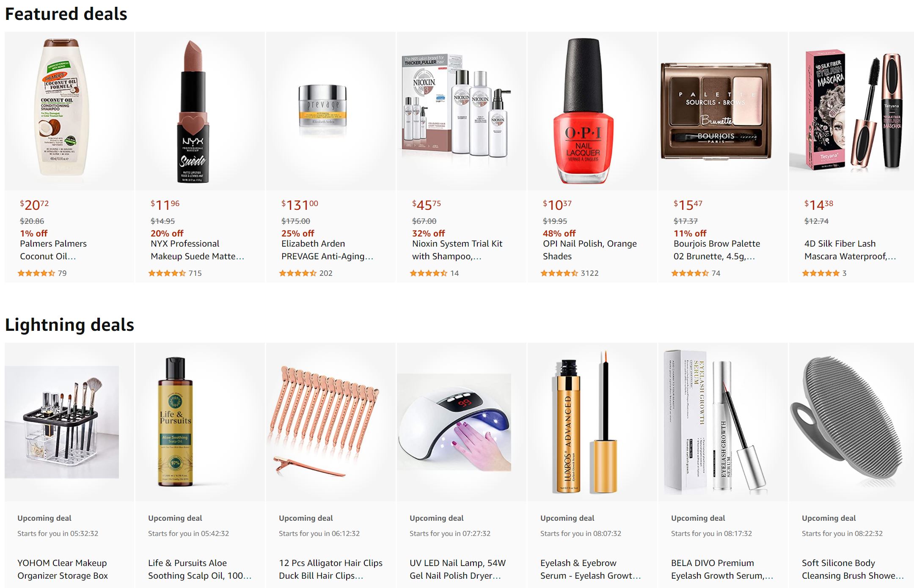Image resolution: width=914 pixels, height=588 pixels.
Task: Select the OPI red nail lacquer image
Action: coord(584,111)
